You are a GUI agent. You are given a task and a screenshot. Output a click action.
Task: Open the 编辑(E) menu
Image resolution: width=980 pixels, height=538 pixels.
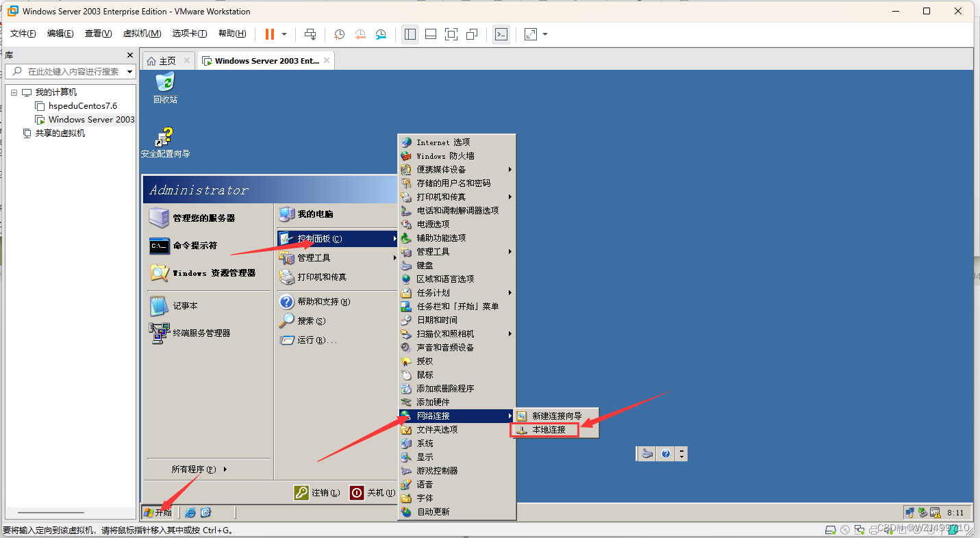tap(60, 34)
